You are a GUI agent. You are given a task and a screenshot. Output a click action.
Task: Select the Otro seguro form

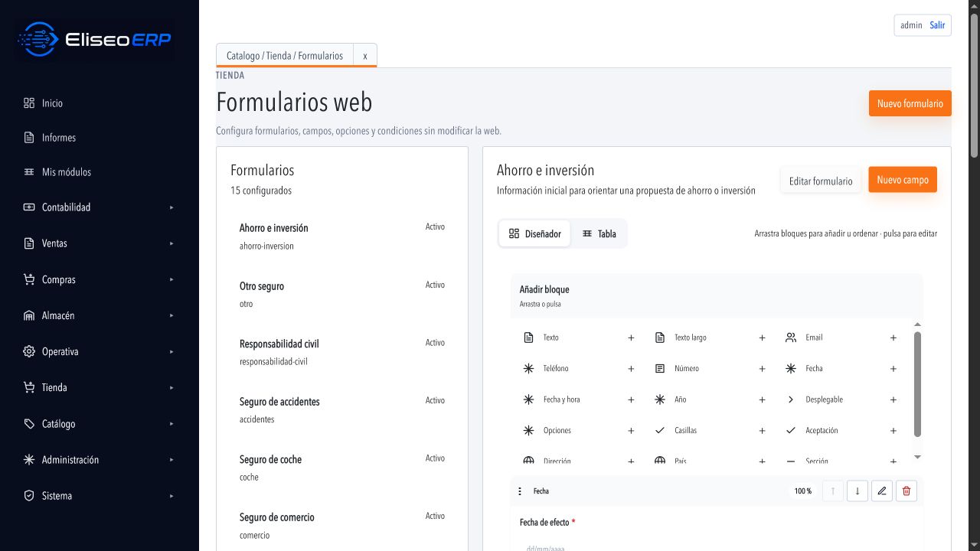tap(342, 295)
